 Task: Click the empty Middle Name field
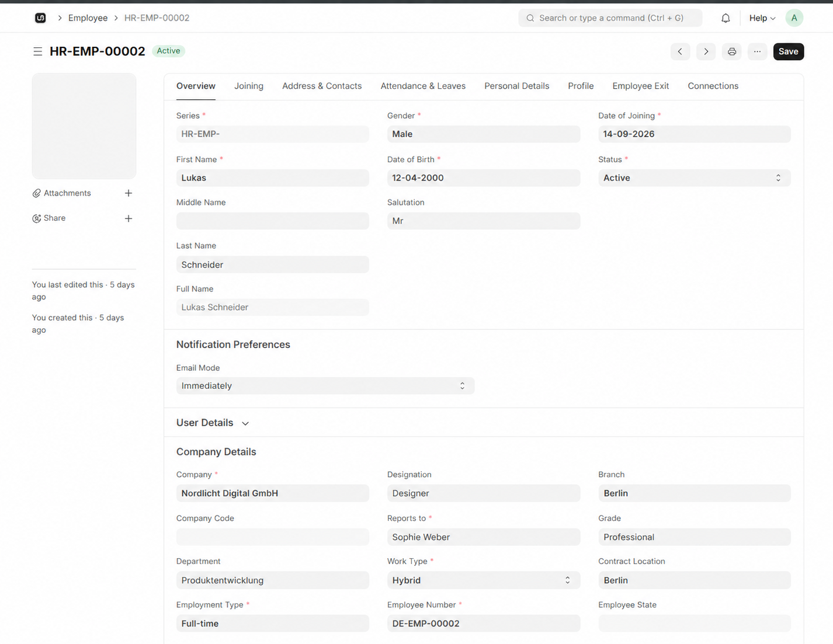pyautogui.click(x=272, y=221)
